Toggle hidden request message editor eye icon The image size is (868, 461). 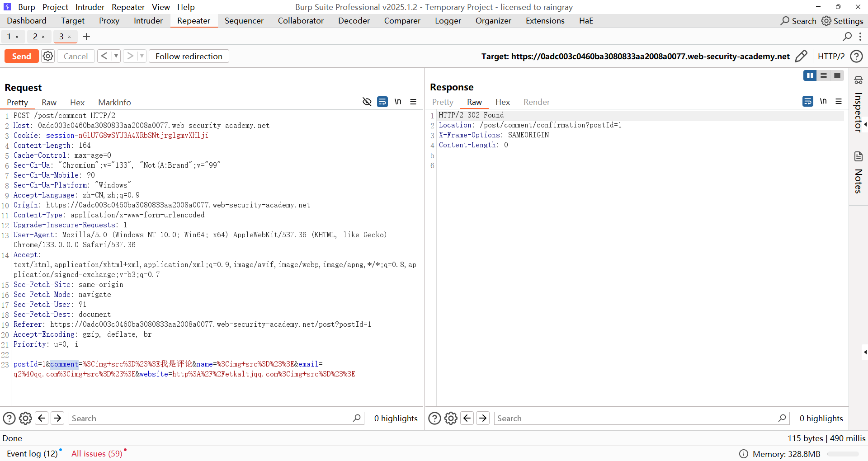[x=367, y=102]
